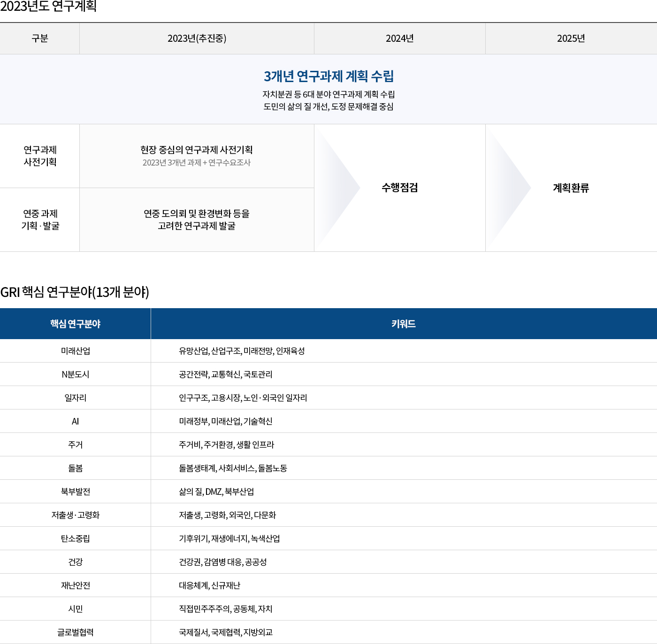
Task: Click '대응체계, 신규재난' keywords
Action: pos(209,585)
